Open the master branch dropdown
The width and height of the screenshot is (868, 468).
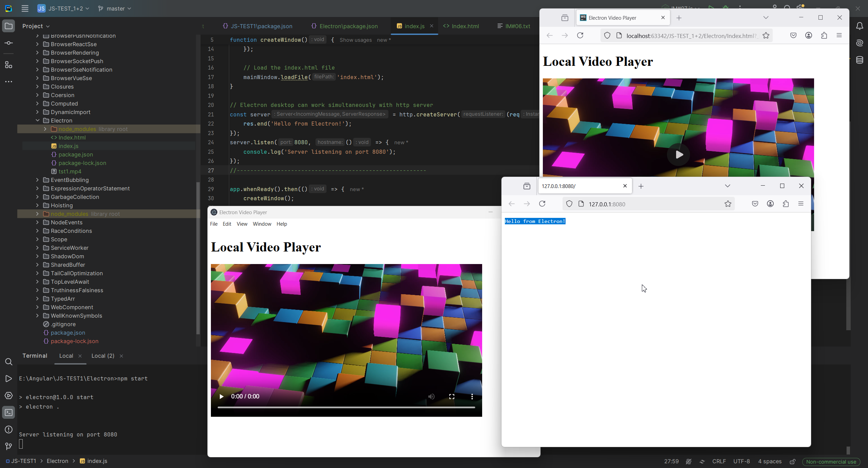115,8
